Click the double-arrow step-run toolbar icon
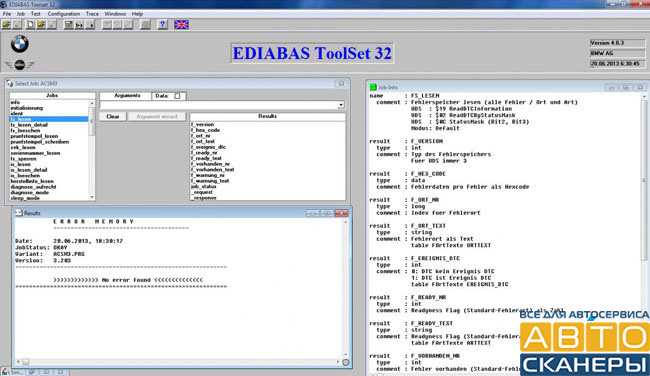 pos(79,25)
